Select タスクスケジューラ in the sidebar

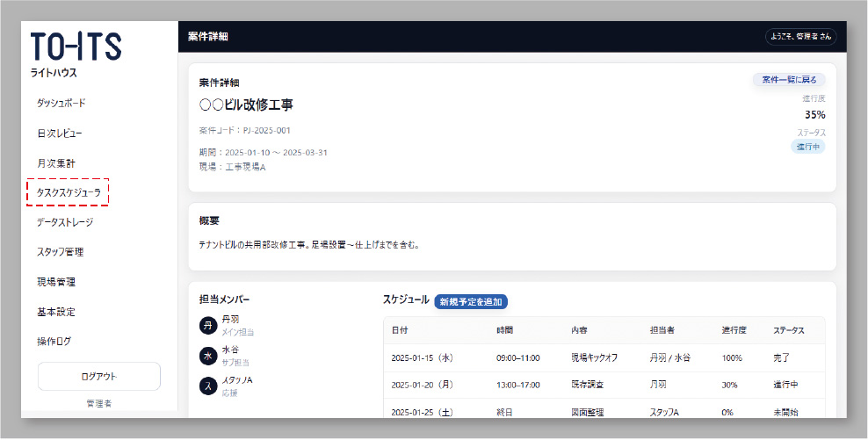click(x=68, y=192)
